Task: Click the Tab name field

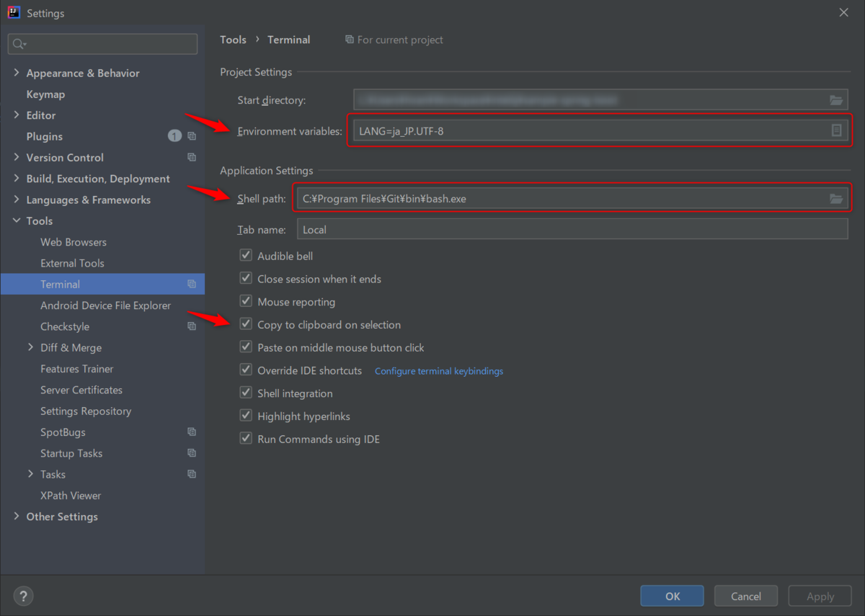Action: click(572, 229)
